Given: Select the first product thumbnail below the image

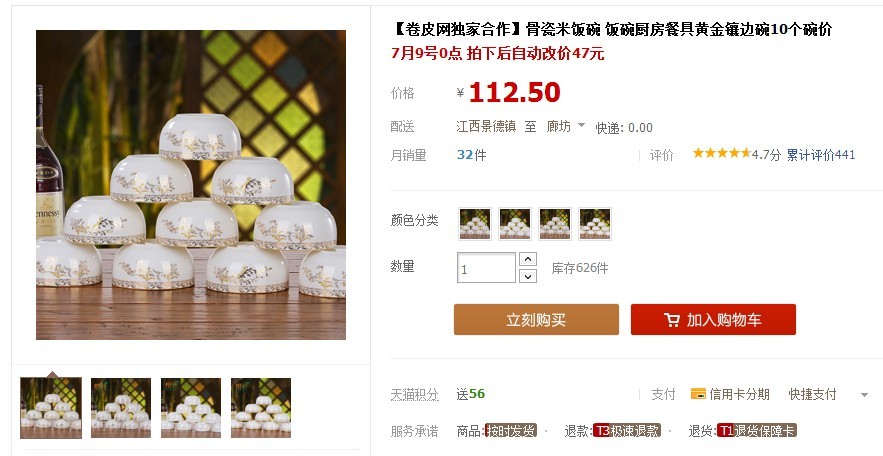Looking at the screenshot, I should point(51,408).
